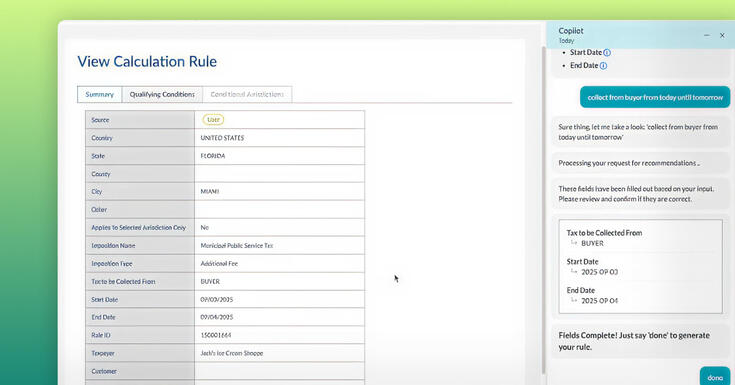Click the Copilot card Start Date value
735x385 pixels.
coord(600,272)
